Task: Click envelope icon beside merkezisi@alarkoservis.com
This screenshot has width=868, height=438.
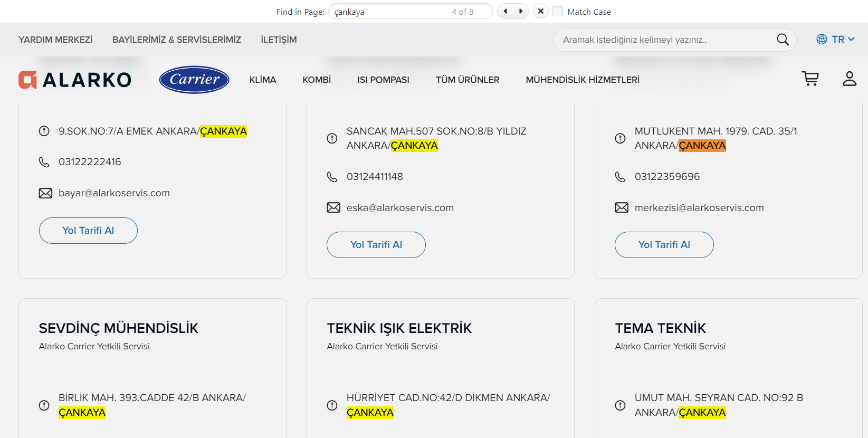Action: pyautogui.click(x=622, y=207)
